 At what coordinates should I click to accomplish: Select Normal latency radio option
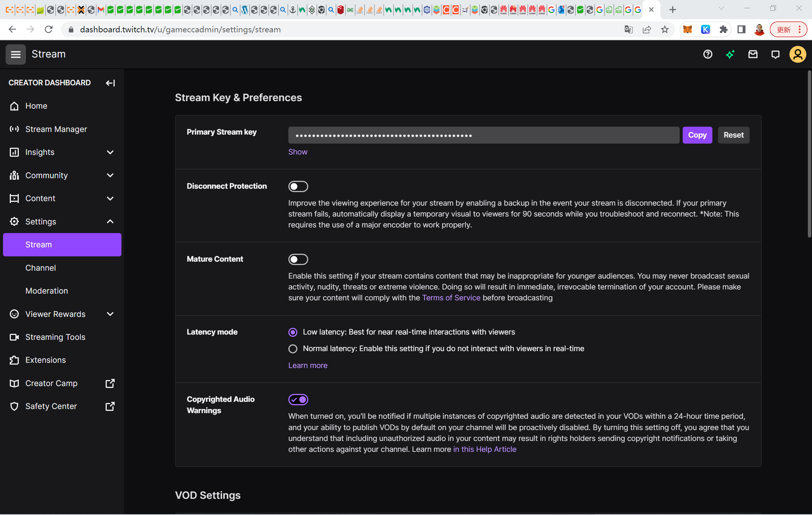[x=293, y=349]
